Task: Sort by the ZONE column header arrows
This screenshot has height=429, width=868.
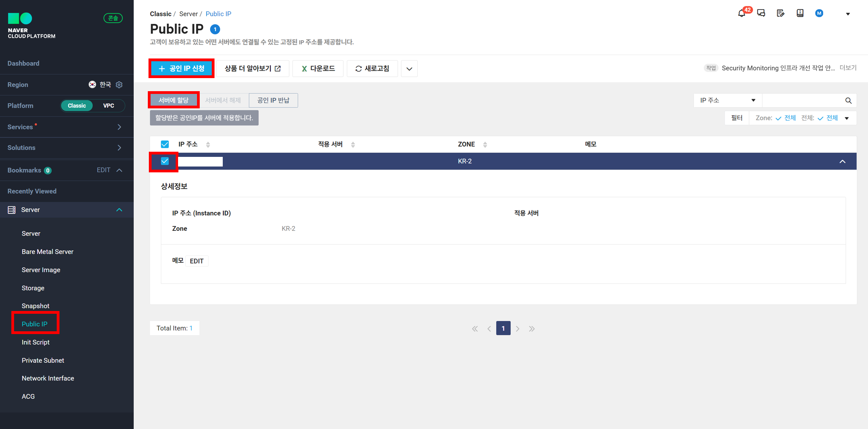Action: (485, 144)
